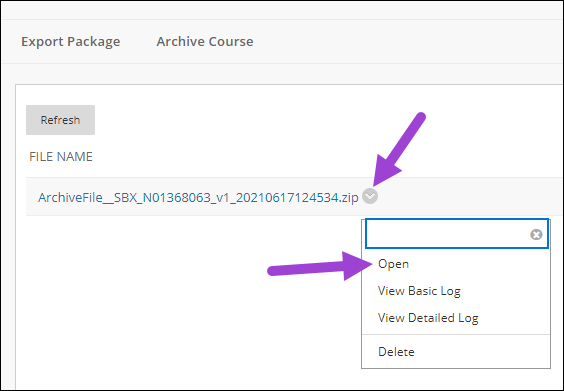Select View Detailed Log menu entry
This screenshot has width=564, height=391.
(428, 318)
